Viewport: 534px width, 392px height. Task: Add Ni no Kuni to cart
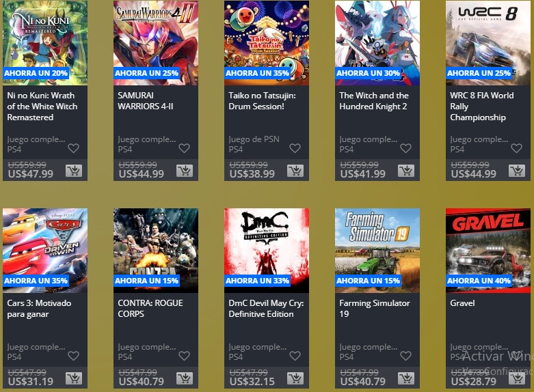[x=74, y=171]
